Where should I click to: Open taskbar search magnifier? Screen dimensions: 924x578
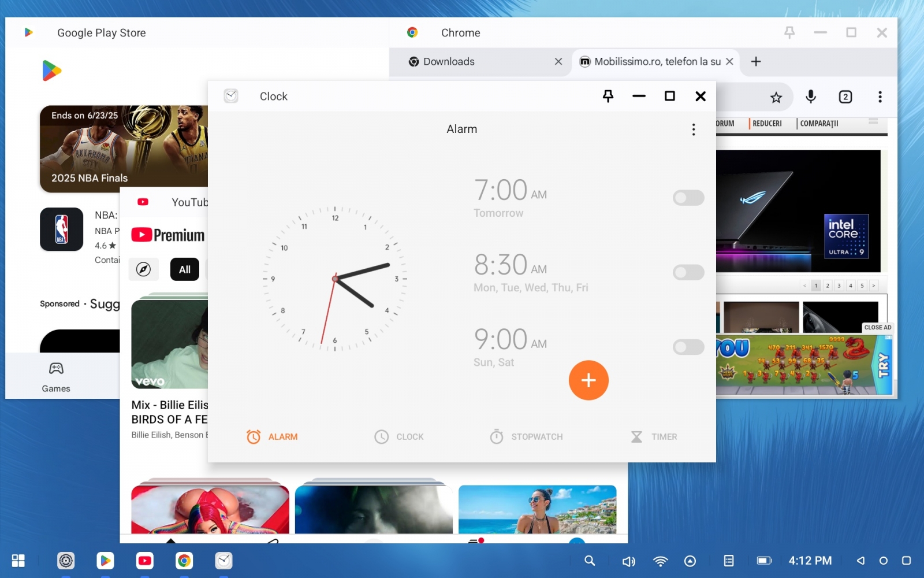pos(590,561)
